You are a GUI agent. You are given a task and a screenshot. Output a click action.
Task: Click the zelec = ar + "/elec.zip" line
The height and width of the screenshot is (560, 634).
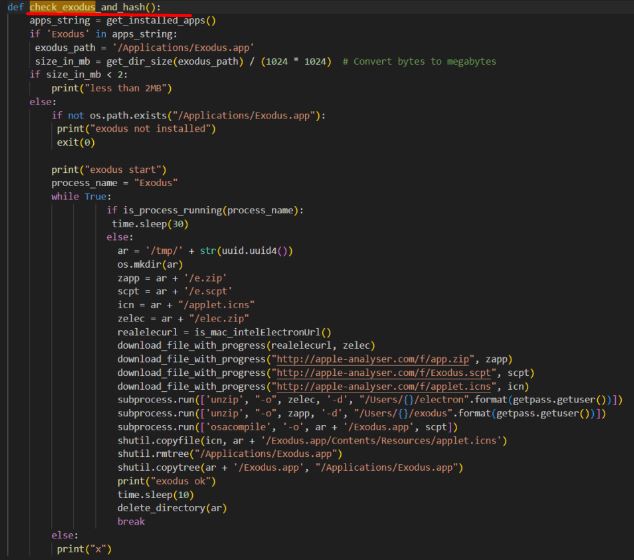click(x=183, y=318)
